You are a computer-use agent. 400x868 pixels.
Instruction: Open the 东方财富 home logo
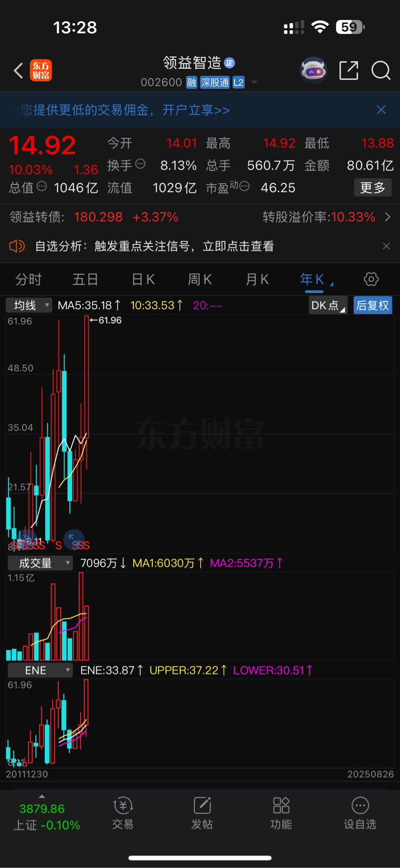41,70
